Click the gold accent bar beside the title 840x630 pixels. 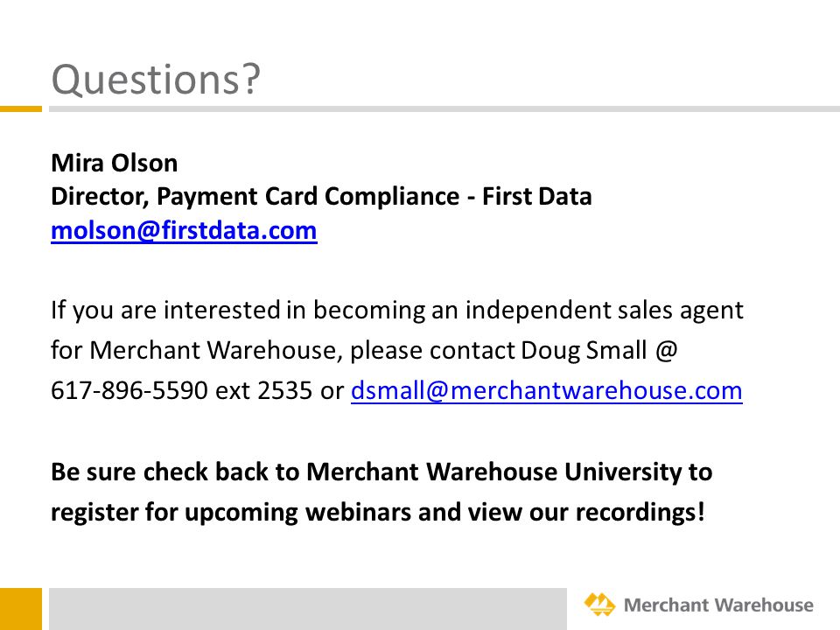tap(21, 108)
